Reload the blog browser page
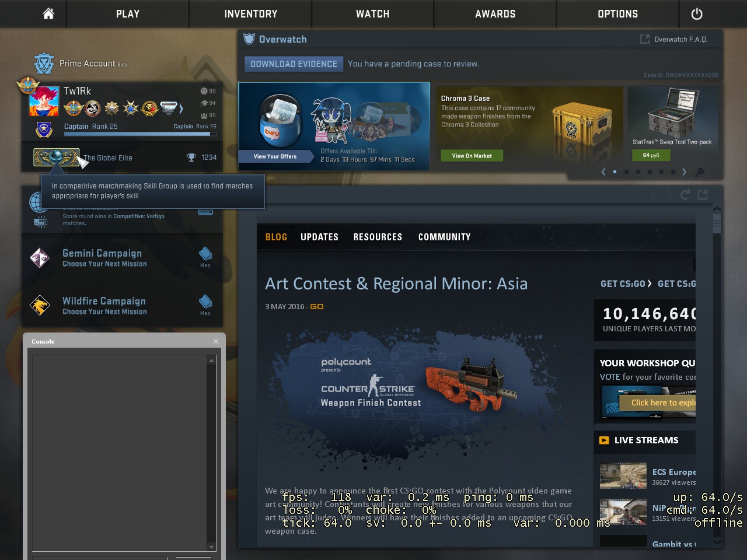 (685, 195)
